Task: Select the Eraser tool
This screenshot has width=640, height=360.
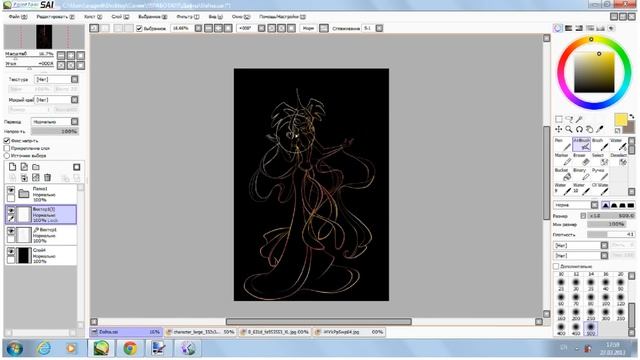Action: pos(581,160)
